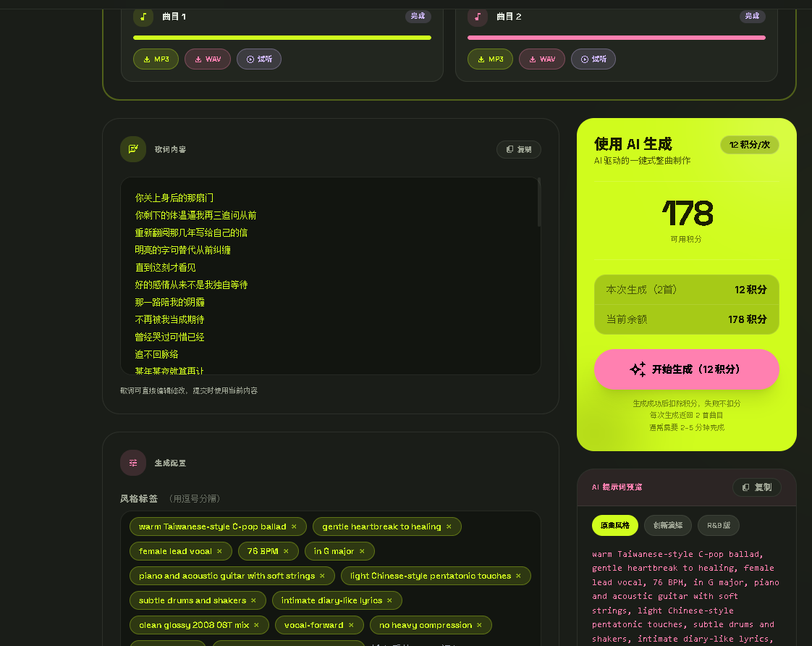812x646 pixels.
Task: Remove the intimate diary-like lyrics tag
Action: point(389,600)
